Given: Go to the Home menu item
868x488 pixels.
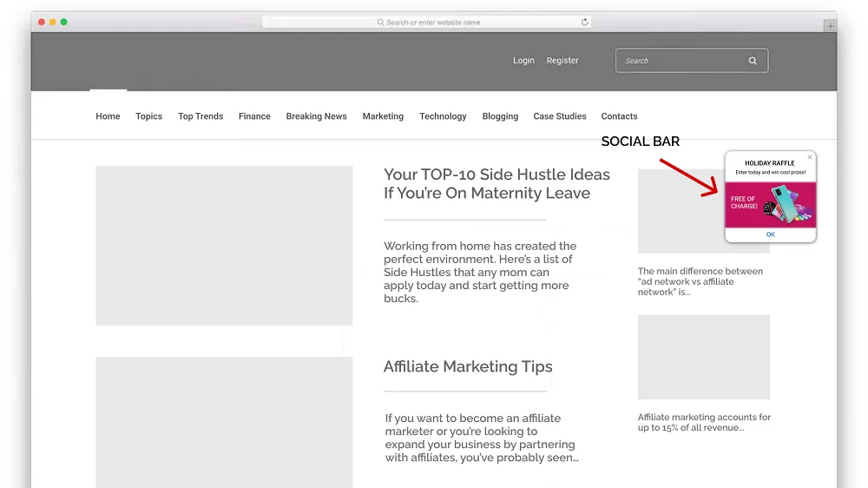Looking at the screenshot, I should pos(108,116).
